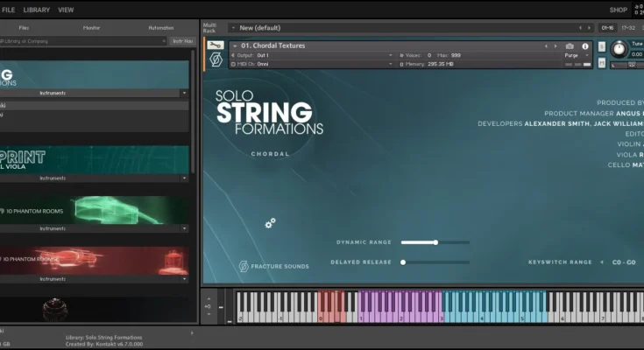
Task: Go to previous multi with left arrow
Action: click(x=580, y=28)
